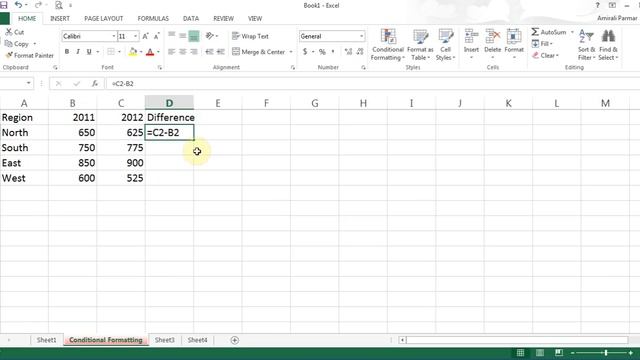Image resolution: width=640 pixels, height=360 pixels.
Task: Open Conditional Formatting menu
Action: pos(388,45)
